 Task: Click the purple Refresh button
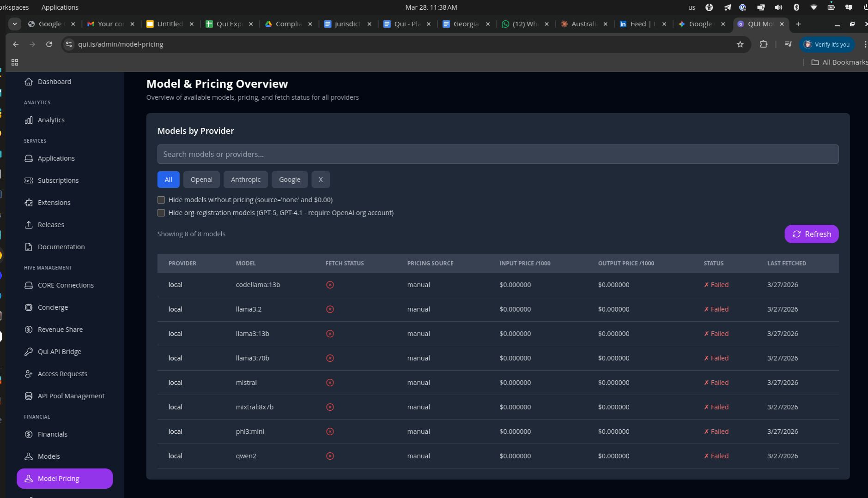pos(811,234)
